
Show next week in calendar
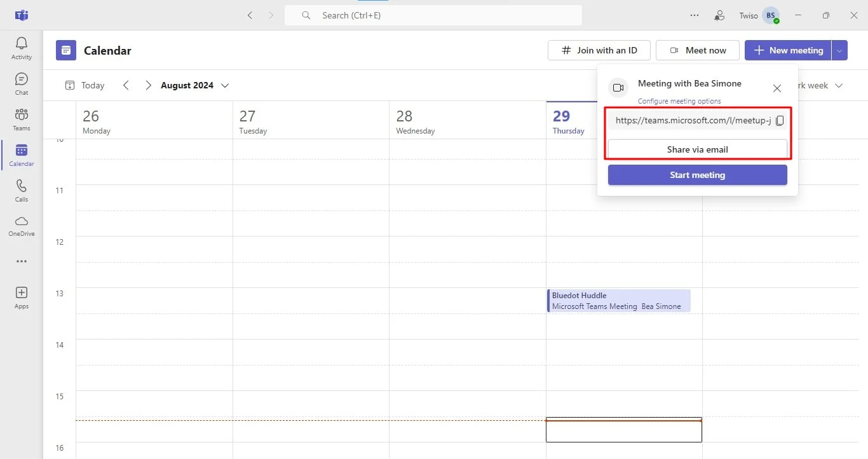(x=148, y=85)
